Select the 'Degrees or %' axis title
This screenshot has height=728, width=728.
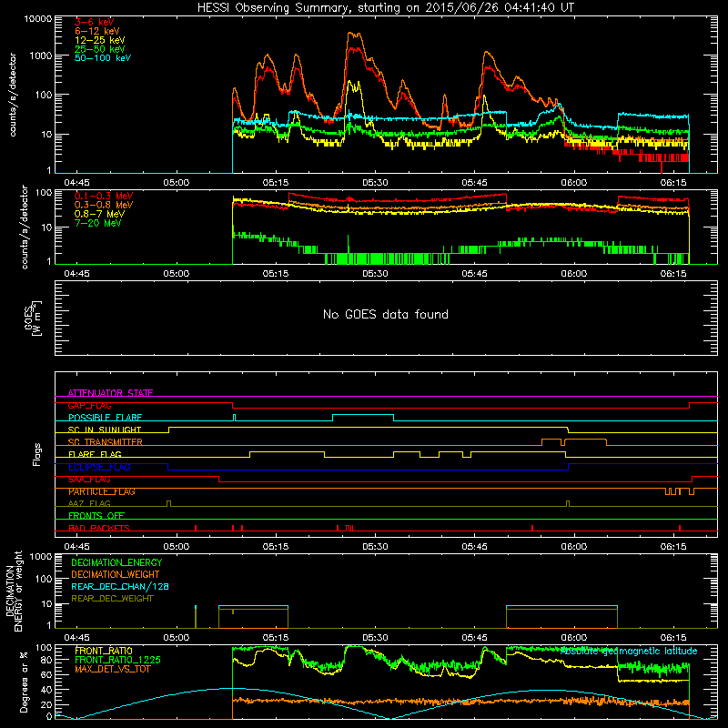[x=24, y=682]
